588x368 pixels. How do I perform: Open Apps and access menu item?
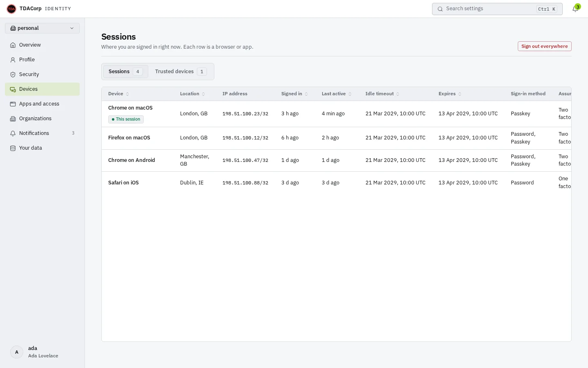pyautogui.click(x=42, y=104)
